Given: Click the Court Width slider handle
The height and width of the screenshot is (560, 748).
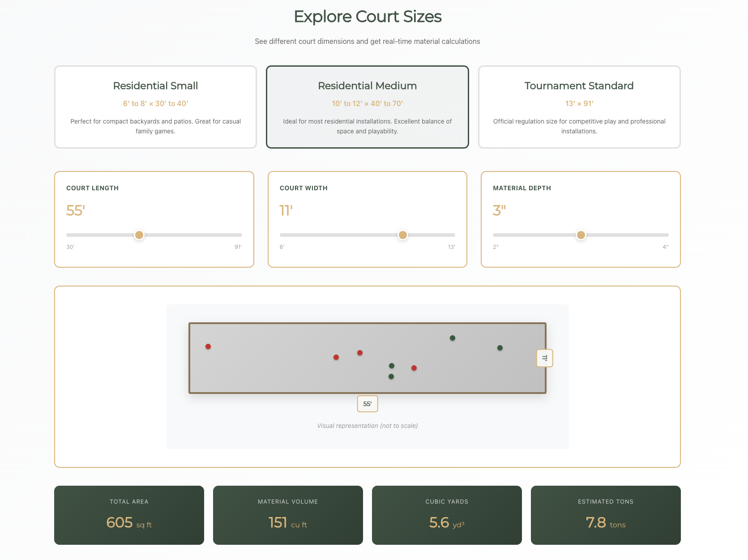Looking at the screenshot, I should point(403,235).
